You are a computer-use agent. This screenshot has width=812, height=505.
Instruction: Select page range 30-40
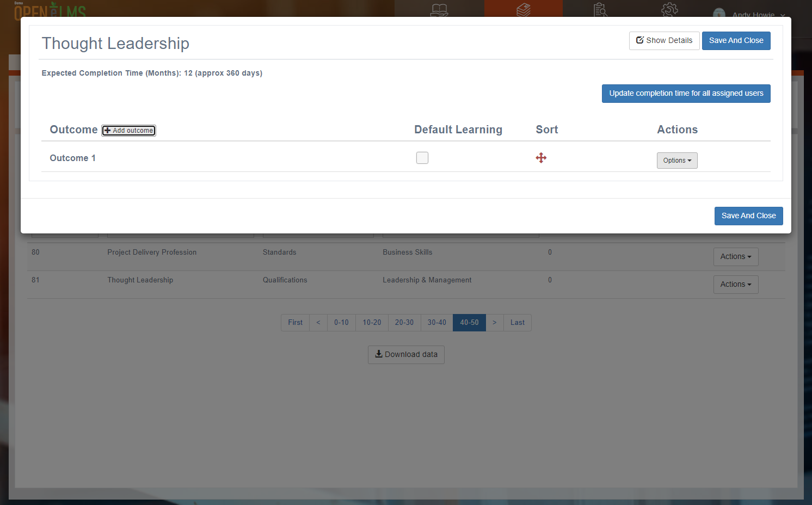(x=437, y=323)
